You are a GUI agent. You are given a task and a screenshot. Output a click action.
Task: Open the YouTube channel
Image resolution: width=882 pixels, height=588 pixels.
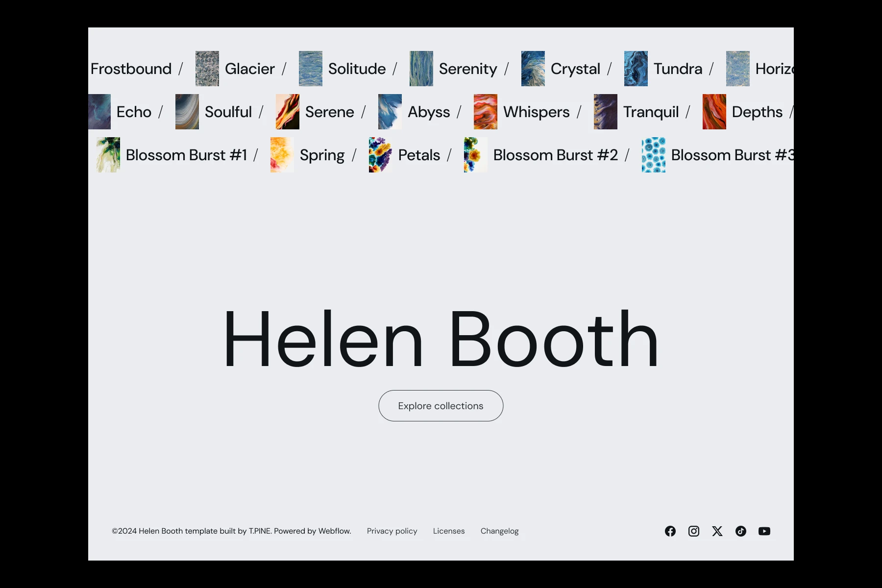point(764,531)
